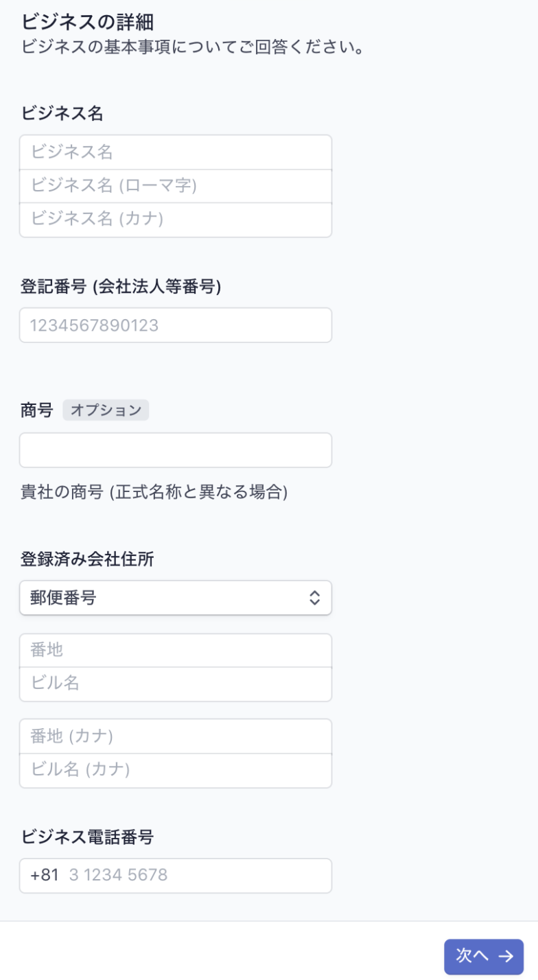The width and height of the screenshot is (538, 980).
Task: Focus the 番地 (カナ) field
Action: (x=176, y=736)
